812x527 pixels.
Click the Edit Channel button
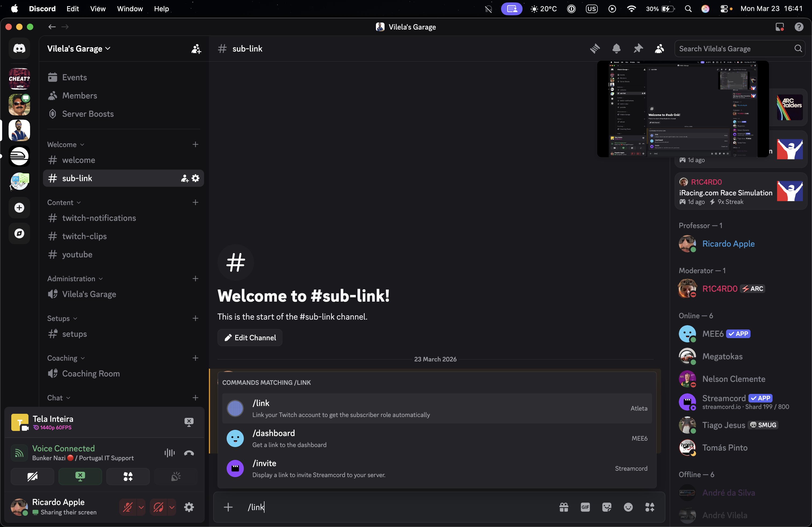[250, 338]
